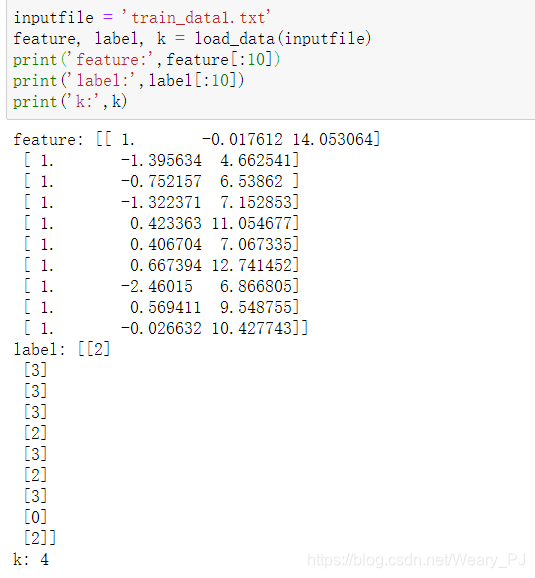Screen dimensions: 535x578
Task: Click the last label value [2]]
Action: pyautogui.click(x=40, y=539)
